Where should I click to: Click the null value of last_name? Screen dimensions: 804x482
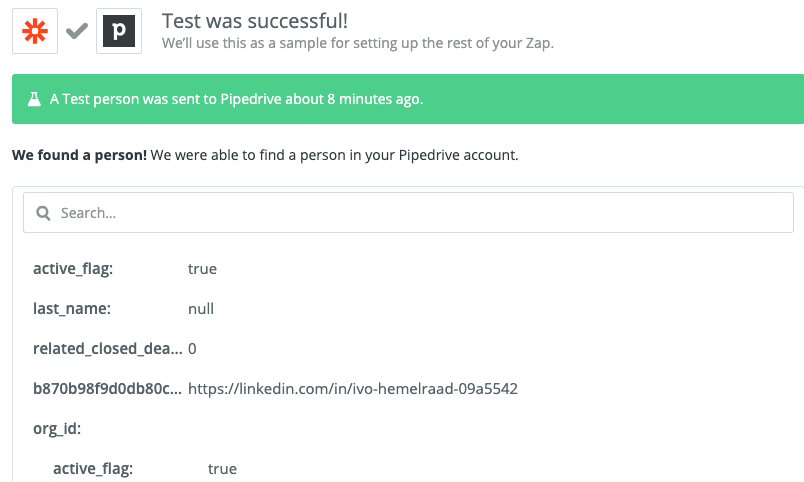coord(201,309)
